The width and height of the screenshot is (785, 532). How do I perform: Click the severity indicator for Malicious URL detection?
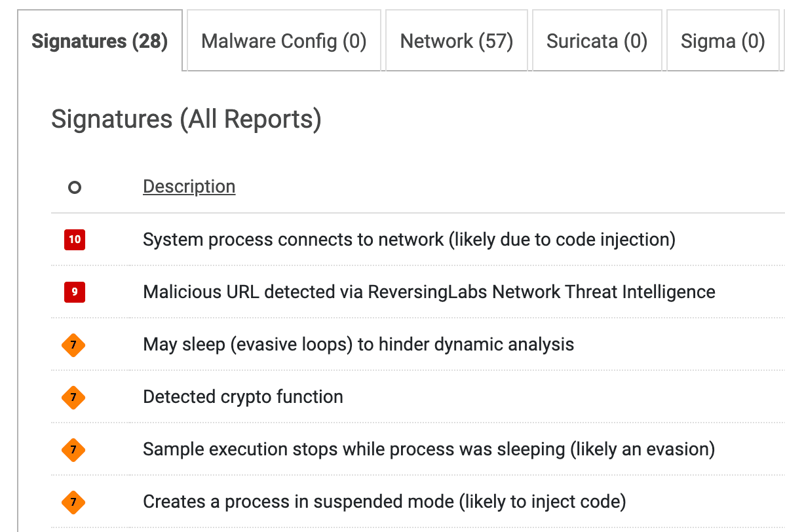[74, 292]
